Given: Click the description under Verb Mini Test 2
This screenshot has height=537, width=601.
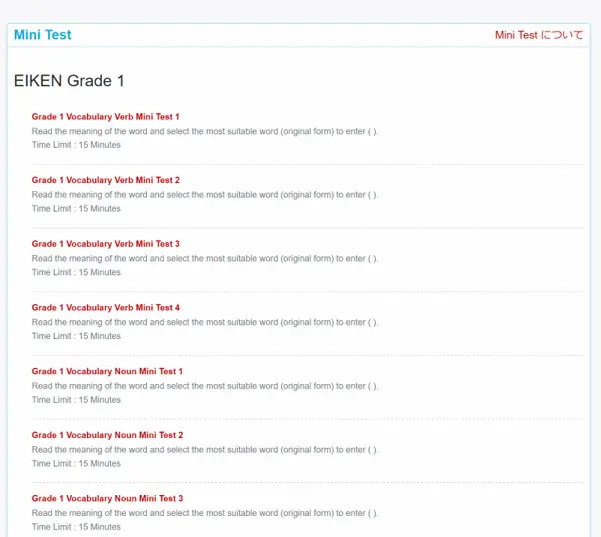Looking at the screenshot, I should tap(205, 195).
